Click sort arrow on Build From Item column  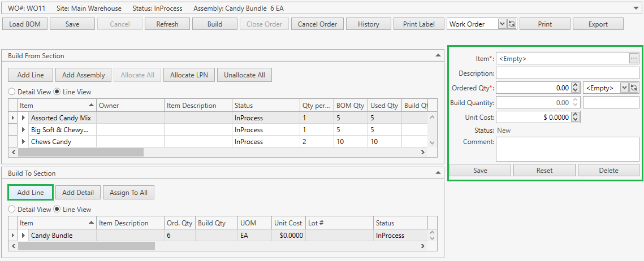92,106
